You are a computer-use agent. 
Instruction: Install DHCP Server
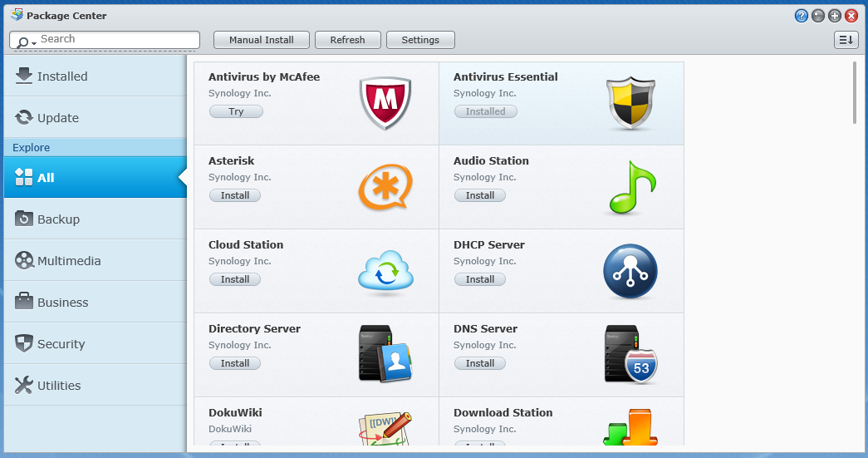pos(480,279)
